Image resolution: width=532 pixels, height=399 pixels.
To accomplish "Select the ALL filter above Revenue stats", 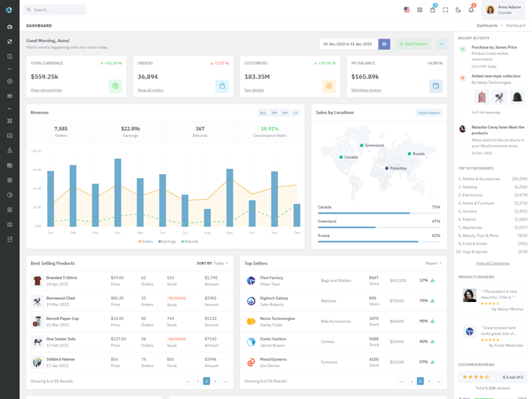I will click(263, 113).
